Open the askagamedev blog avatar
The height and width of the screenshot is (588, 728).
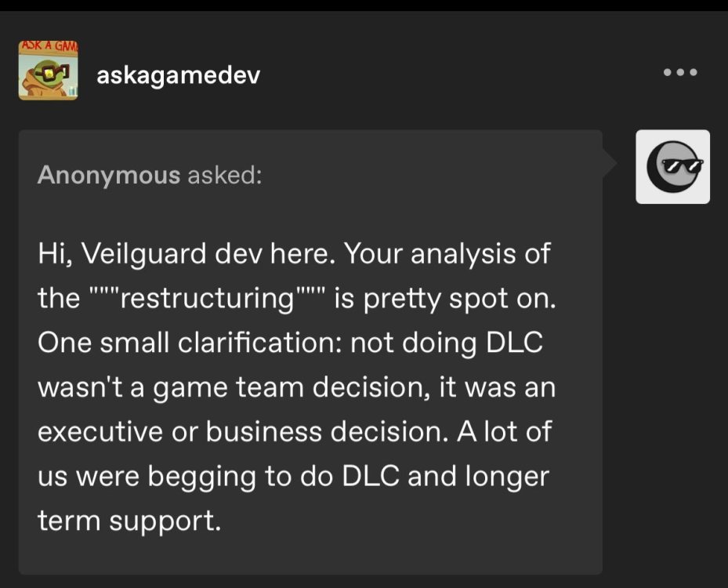[48, 71]
